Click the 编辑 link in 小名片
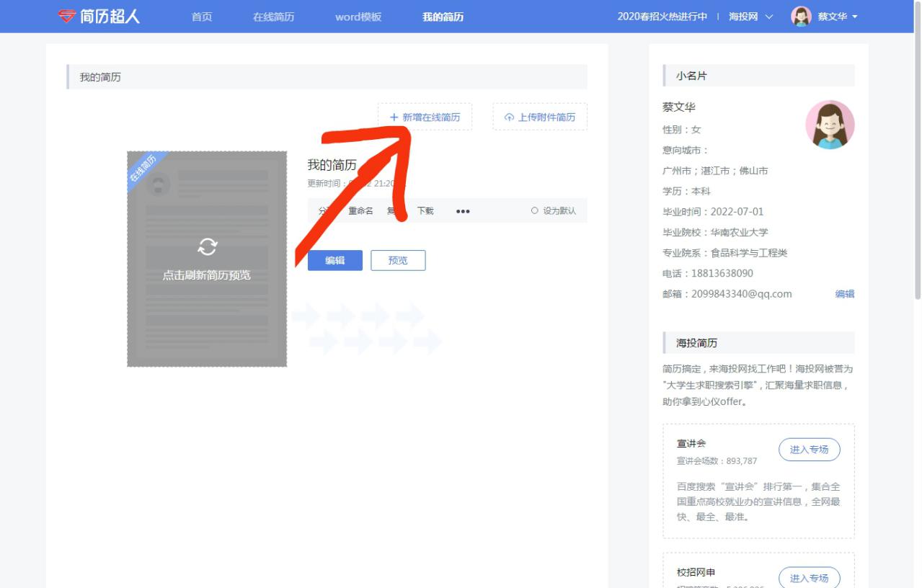The height and width of the screenshot is (588, 922). pyautogui.click(x=844, y=294)
